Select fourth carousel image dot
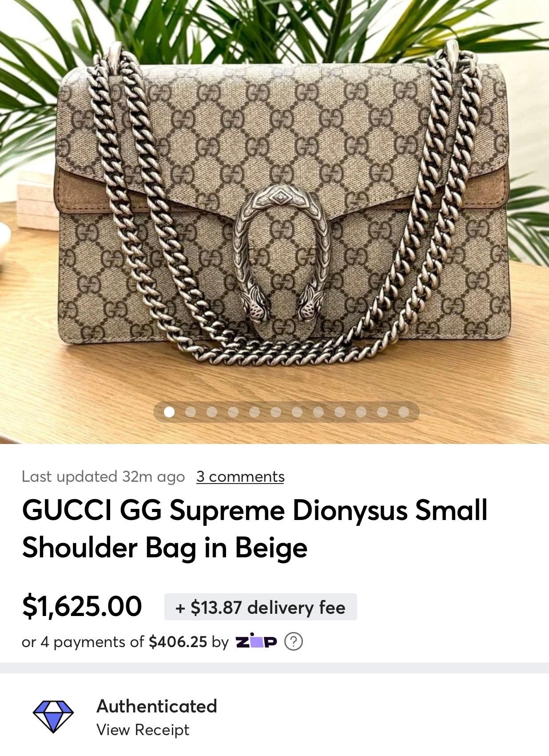Screen dimensions: 549x756 (x=233, y=412)
